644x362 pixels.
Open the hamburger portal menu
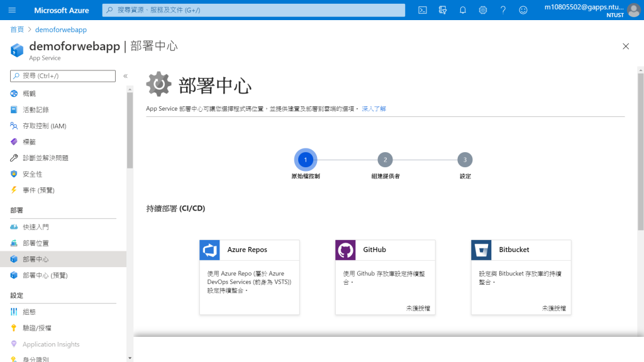[x=12, y=10]
